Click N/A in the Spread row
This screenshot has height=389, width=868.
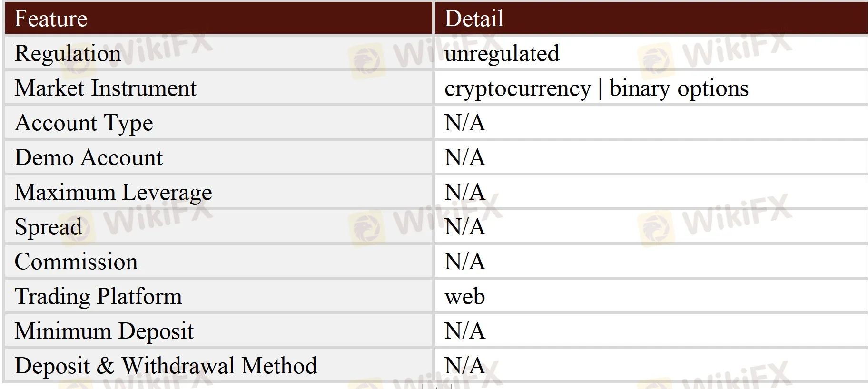464,227
